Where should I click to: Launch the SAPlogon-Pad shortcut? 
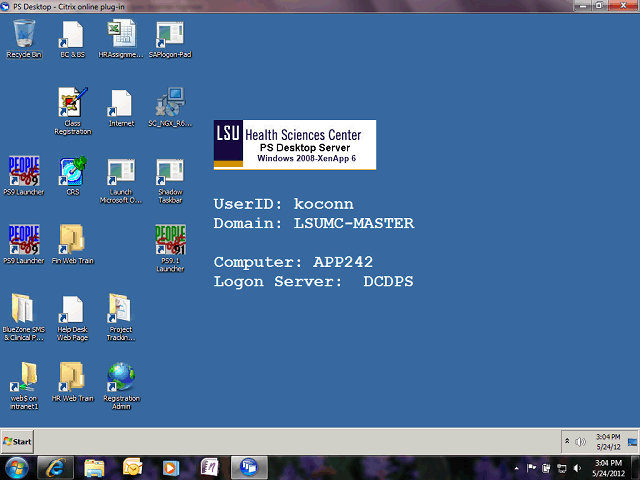pyautogui.click(x=170, y=39)
